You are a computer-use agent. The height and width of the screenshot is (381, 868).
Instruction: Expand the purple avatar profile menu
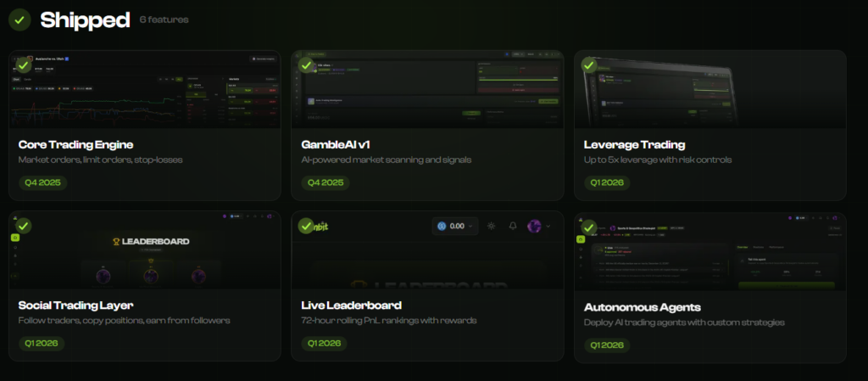pos(539,226)
